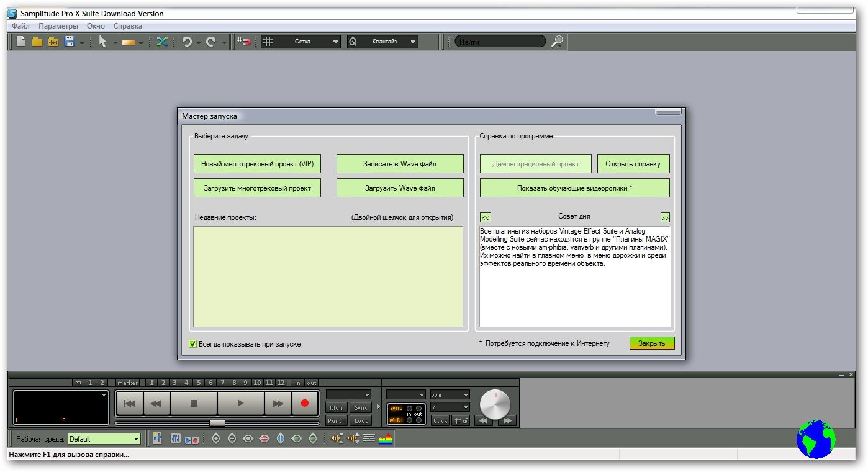
Task: Uncheck 'Всегда показывать при запуске' checkbox
Action: coord(192,343)
